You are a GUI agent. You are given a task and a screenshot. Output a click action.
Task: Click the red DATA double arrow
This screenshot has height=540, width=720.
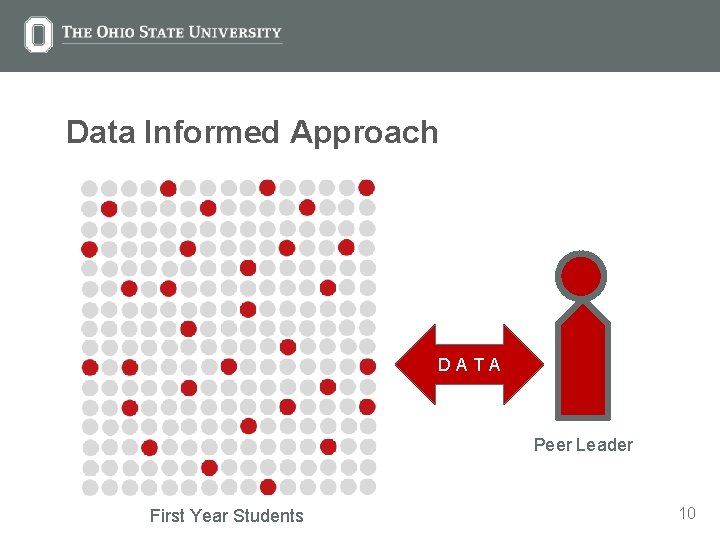coord(471,364)
